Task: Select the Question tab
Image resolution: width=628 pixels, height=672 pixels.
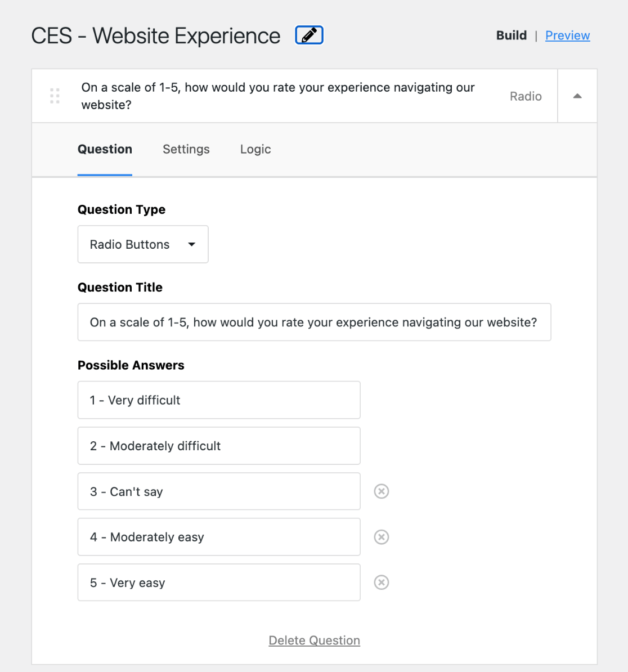Action: pyautogui.click(x=105, y=149)
